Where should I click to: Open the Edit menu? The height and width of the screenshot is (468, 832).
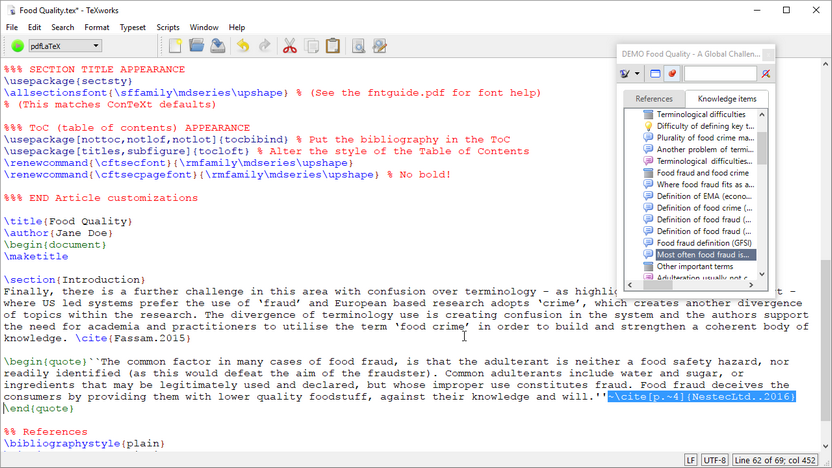(34, 27)
